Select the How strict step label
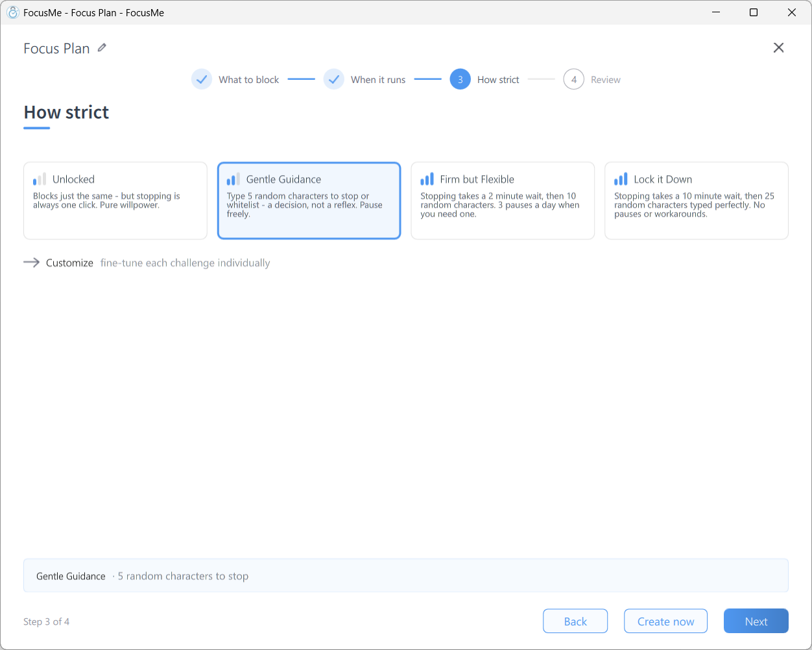Image resolution: width=812 pixels, height=650 pixels. click(x=498, y=80)
